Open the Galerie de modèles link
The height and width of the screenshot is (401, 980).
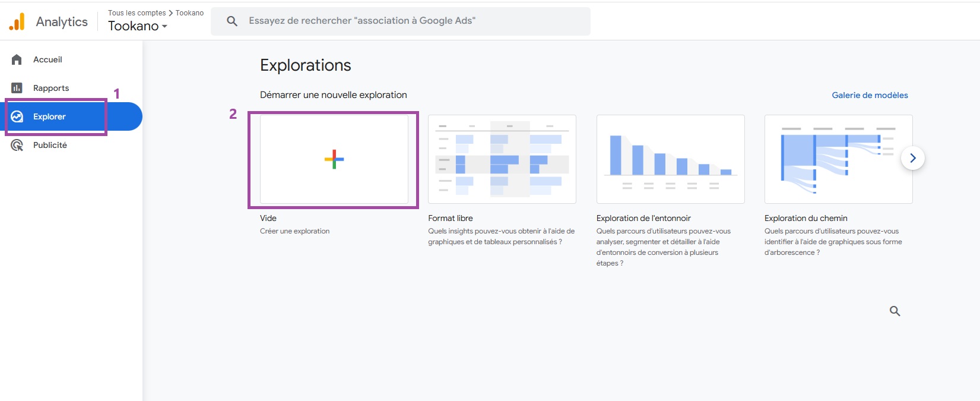(x=870, y=95)
